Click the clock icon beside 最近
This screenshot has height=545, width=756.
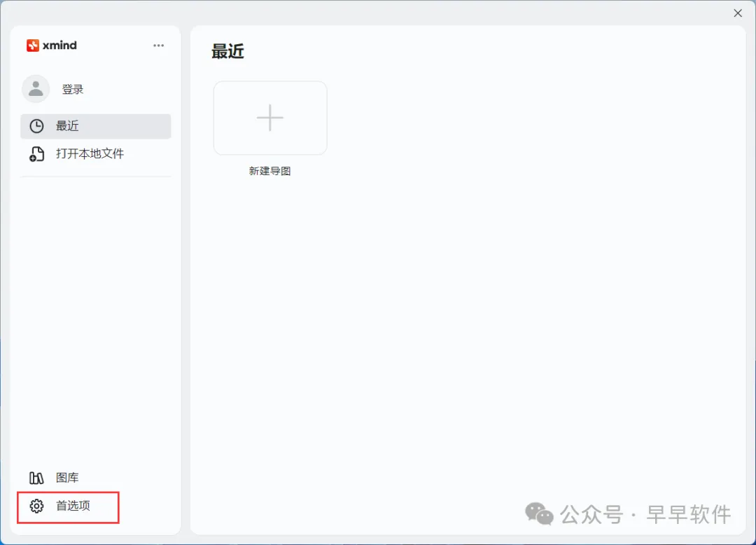(x=36, y=126)
